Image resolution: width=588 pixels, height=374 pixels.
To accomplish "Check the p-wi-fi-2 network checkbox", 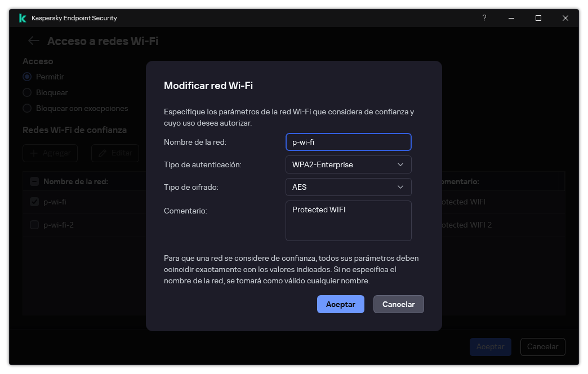I will [34, 224].
